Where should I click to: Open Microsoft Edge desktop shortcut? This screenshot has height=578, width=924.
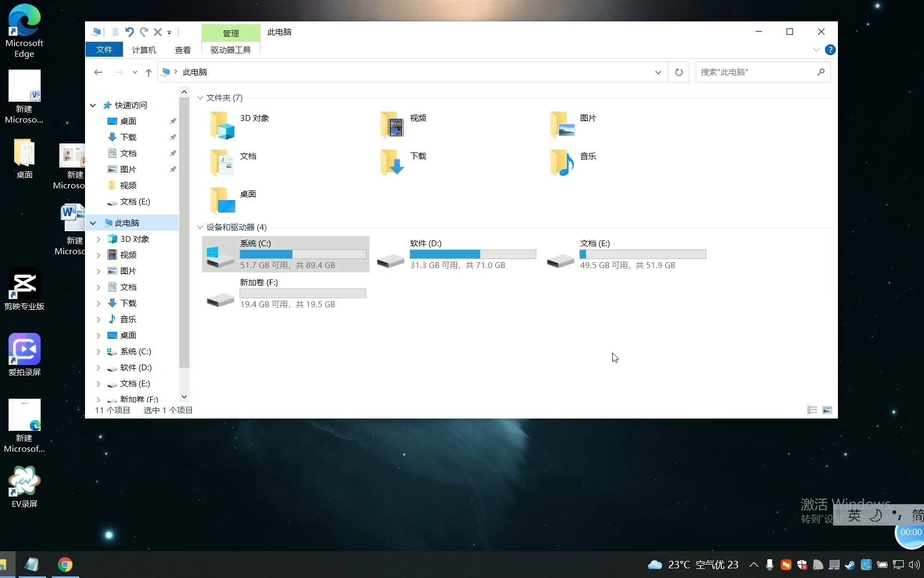click(x=24, y=31)
